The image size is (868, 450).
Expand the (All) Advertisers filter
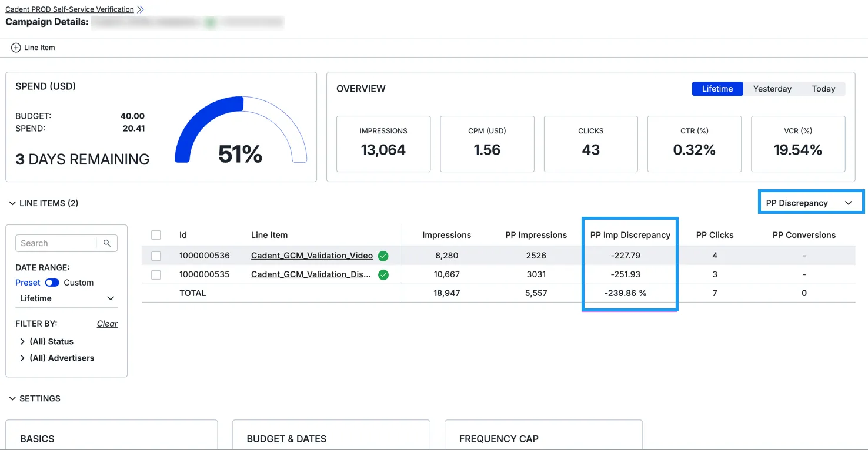tap(22, 358)
